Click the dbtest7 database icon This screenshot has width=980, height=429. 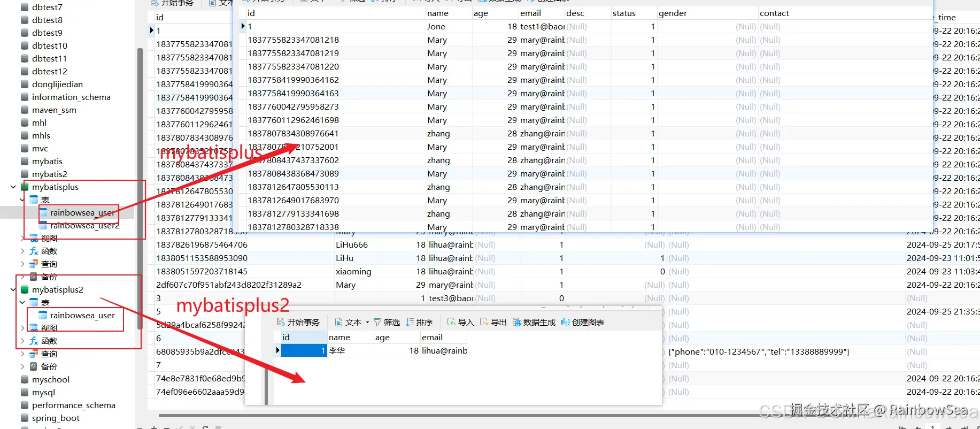coord(25,7)
